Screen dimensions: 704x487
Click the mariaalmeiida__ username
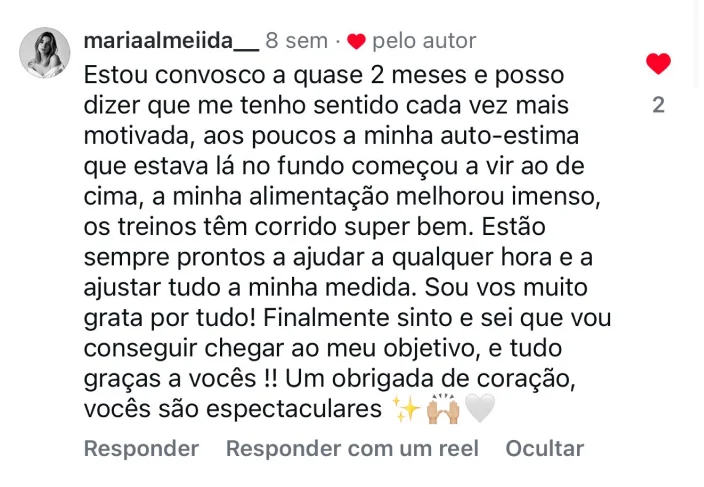171,41
